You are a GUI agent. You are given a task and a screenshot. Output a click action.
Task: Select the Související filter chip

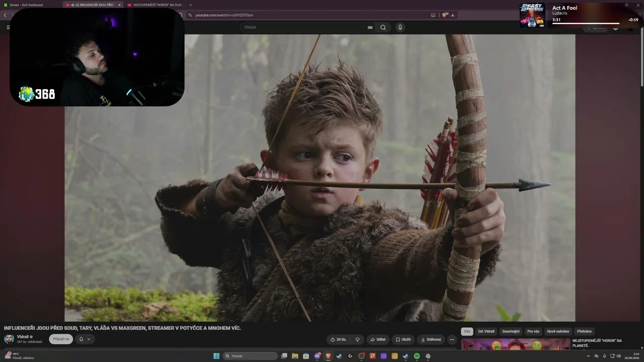point(511,331)
